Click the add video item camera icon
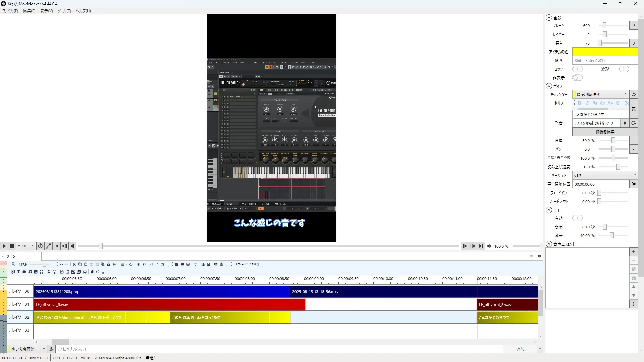This screenshot has width=644, height=362. point(24,272)
